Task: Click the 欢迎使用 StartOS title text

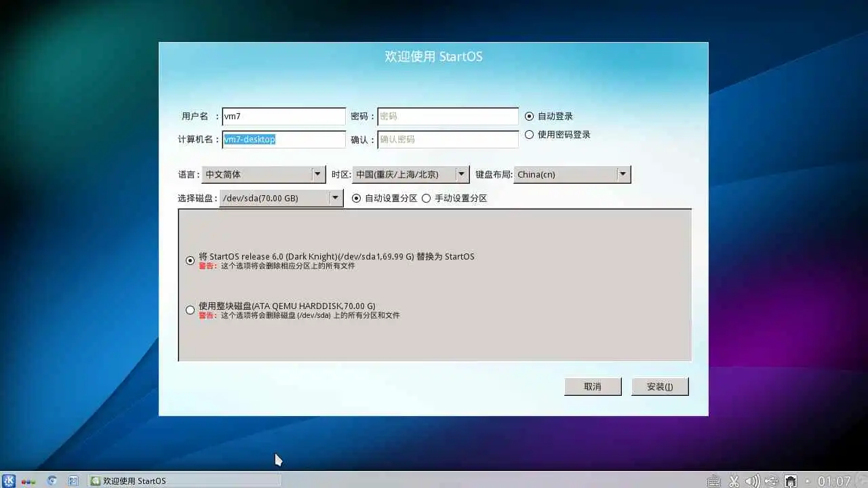Action: [x=434, y=56]
